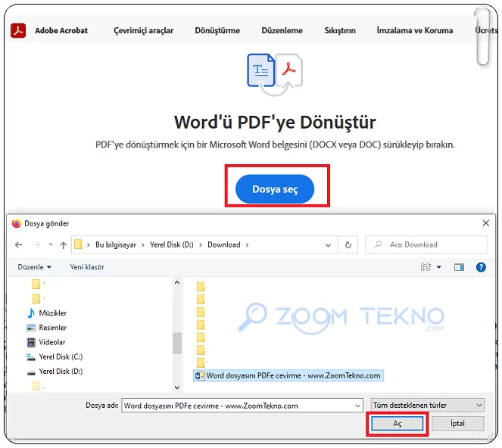Expand chevron after Download in path
This screenshot has width=502, height=448.
247,244
